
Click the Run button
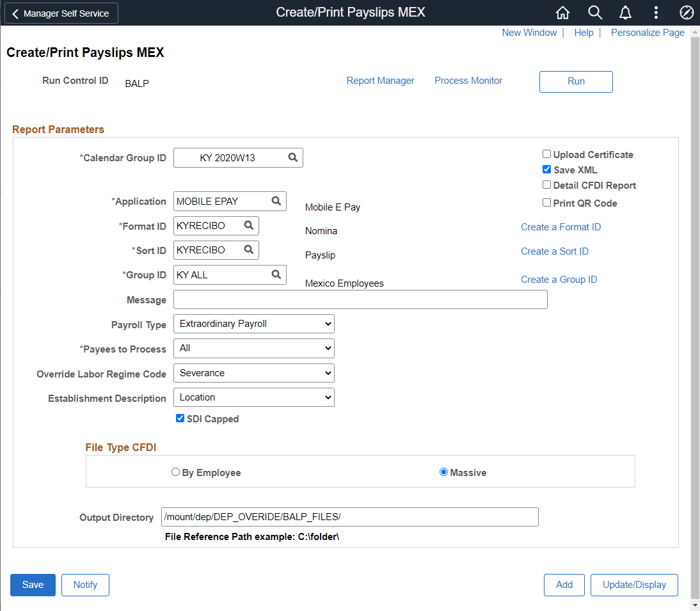click(575, 81)
